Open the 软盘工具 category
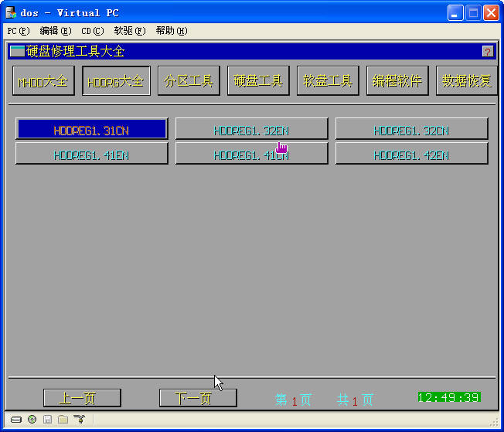Image resolution: width=504 pixels, height=432 pixels. pos(328,80)
